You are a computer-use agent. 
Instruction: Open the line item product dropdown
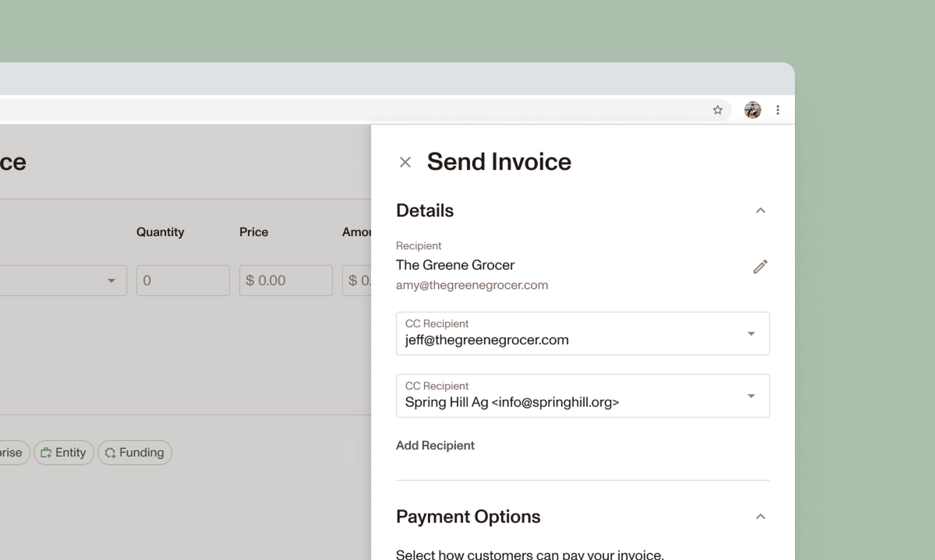[111, 280]
